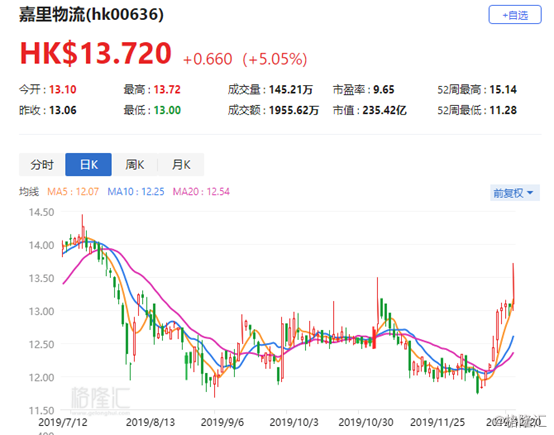The width and height of the screenshot is (554, 435).
Task: Click the HK$13.720 current price
Action: [x=96, y=53]
